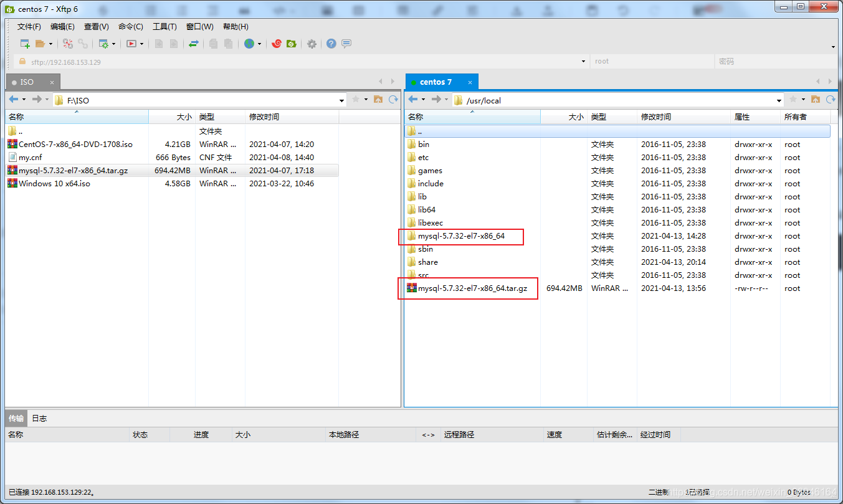The image size is (843, 504).
Task: Click the 密码 password field
Action: point(776,62)
